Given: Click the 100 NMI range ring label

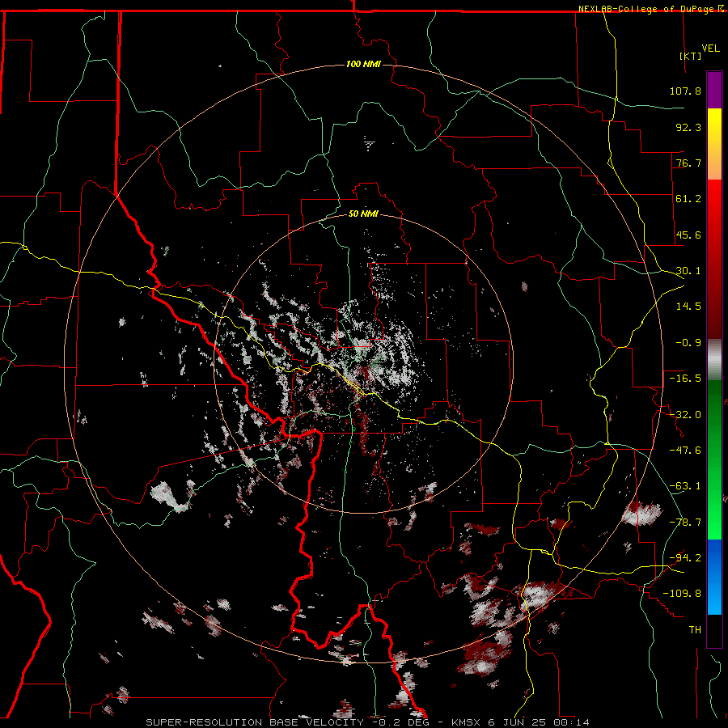Looking at the screenshot, I should 363,64.
